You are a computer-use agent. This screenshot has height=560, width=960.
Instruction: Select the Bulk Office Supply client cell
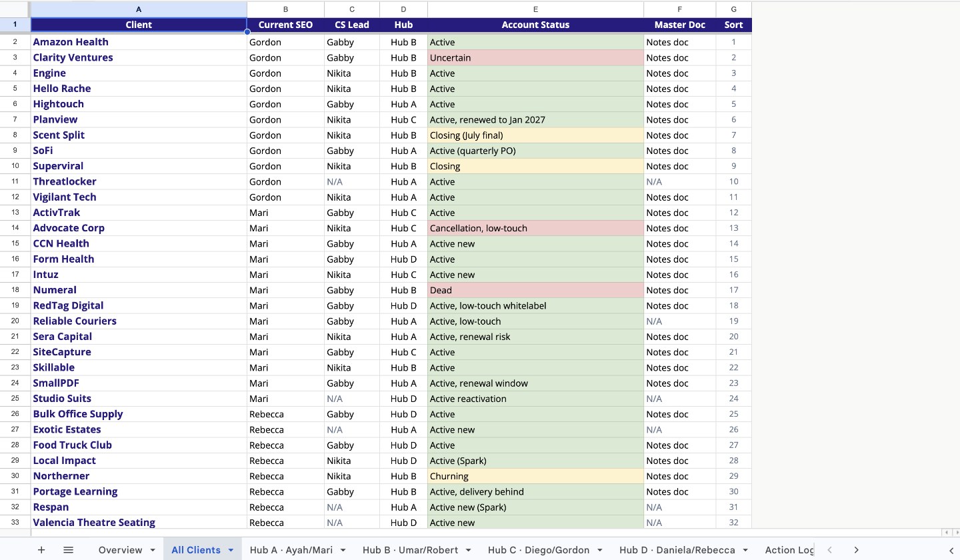[139, 414]
